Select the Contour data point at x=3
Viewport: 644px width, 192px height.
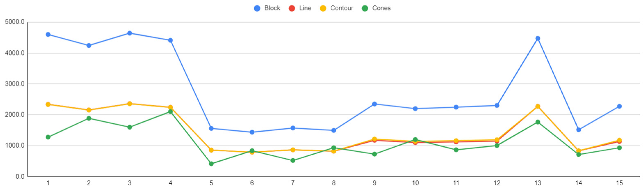pos(130,104)
